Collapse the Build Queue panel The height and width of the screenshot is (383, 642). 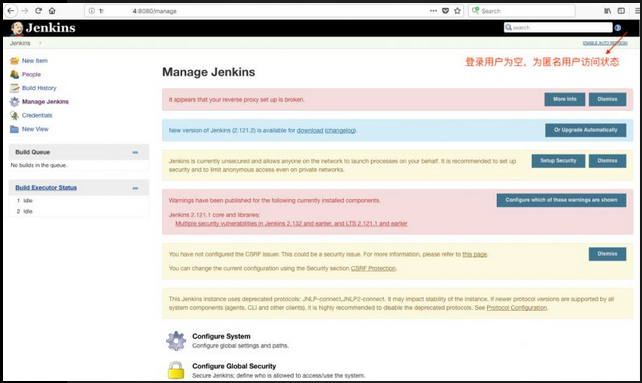coord(135,152)
